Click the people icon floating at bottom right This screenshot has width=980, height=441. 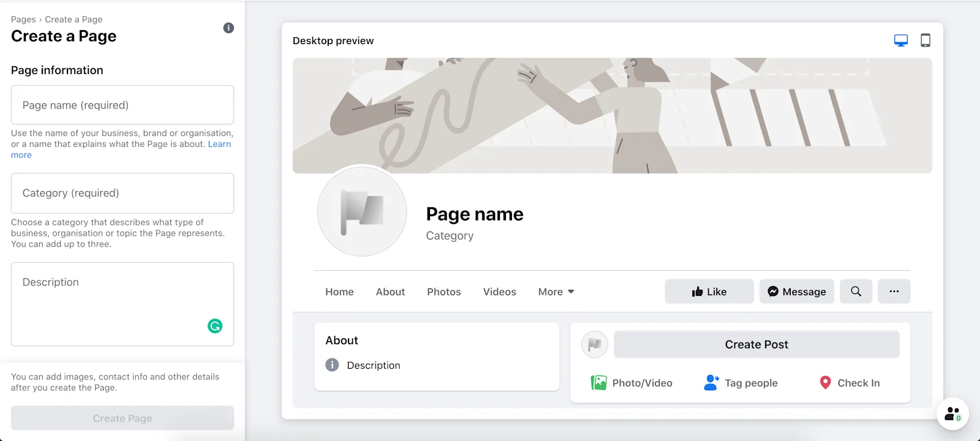point(952,414)
